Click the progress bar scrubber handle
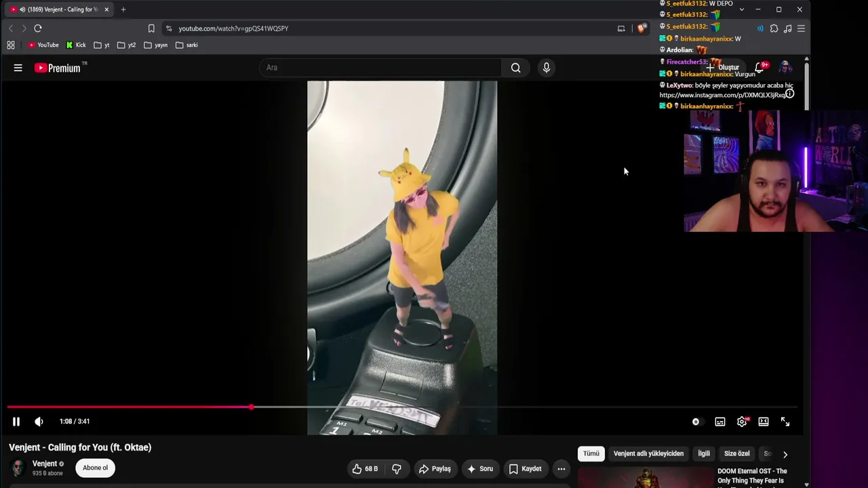This screenshot has height=488, width=868. pos(252,407)
